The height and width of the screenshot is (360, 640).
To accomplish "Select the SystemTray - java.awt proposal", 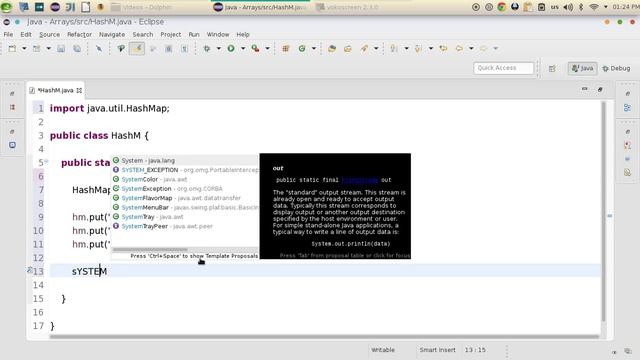I will click(185, 217).
